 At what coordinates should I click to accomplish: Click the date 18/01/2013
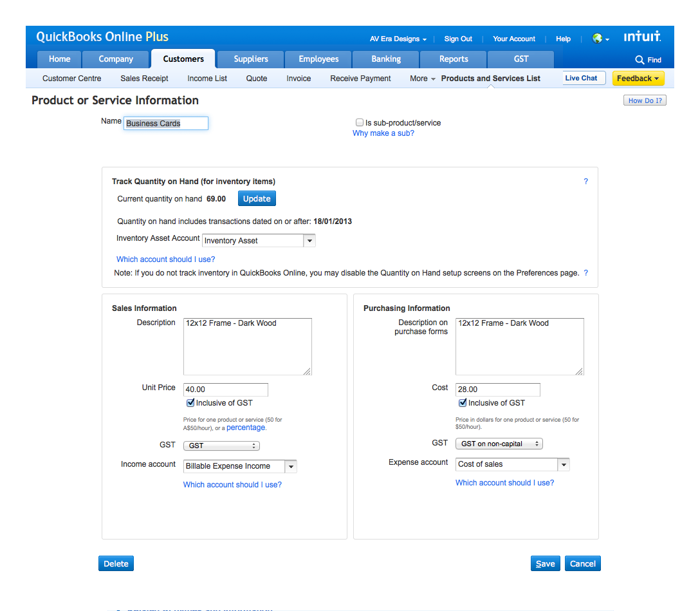click(x=333, y=221)
